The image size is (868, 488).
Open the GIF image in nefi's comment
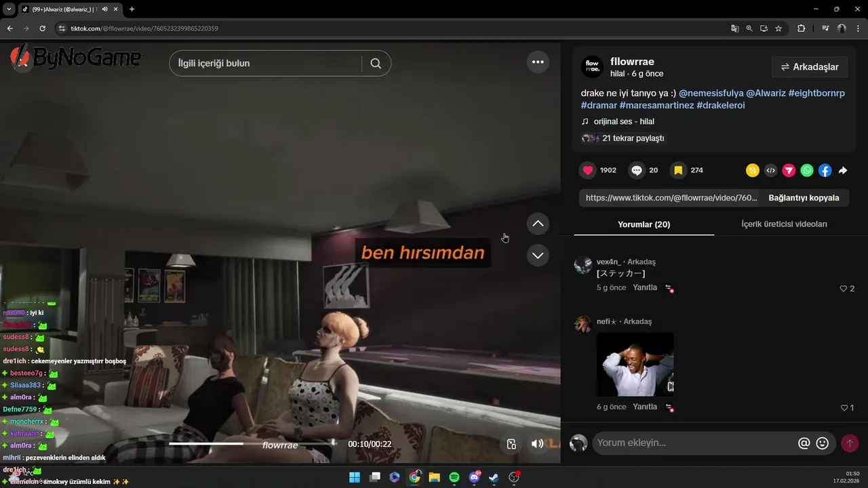(x=635, y=364)
